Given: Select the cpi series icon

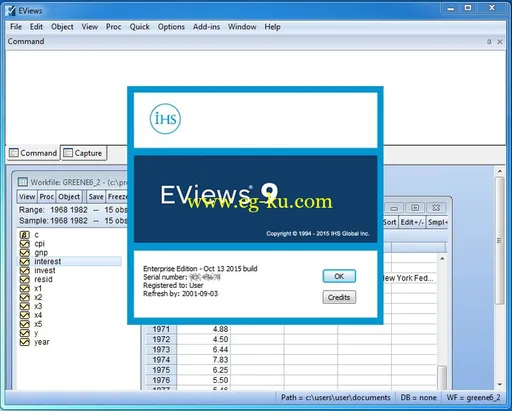Looking at the screenshot, I should click(x=25, y=244).
